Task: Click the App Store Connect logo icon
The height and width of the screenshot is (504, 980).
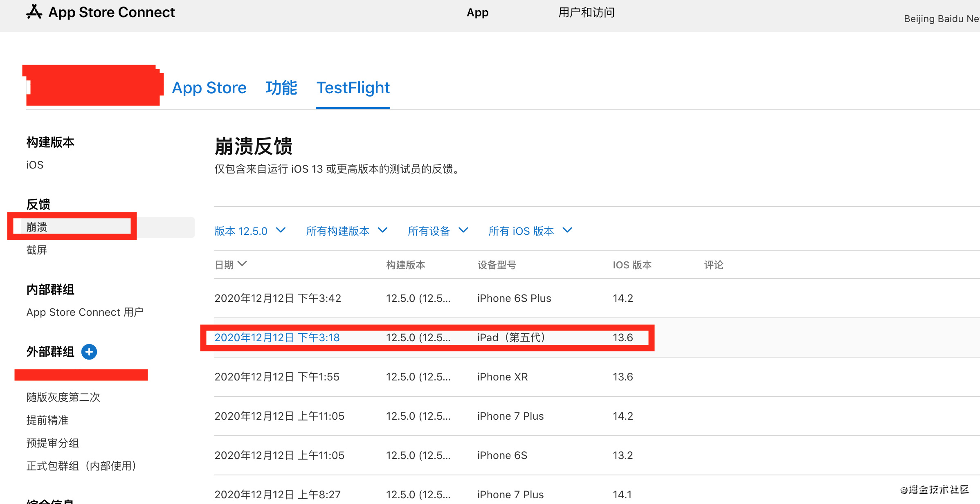Action: tap(34, 12)
